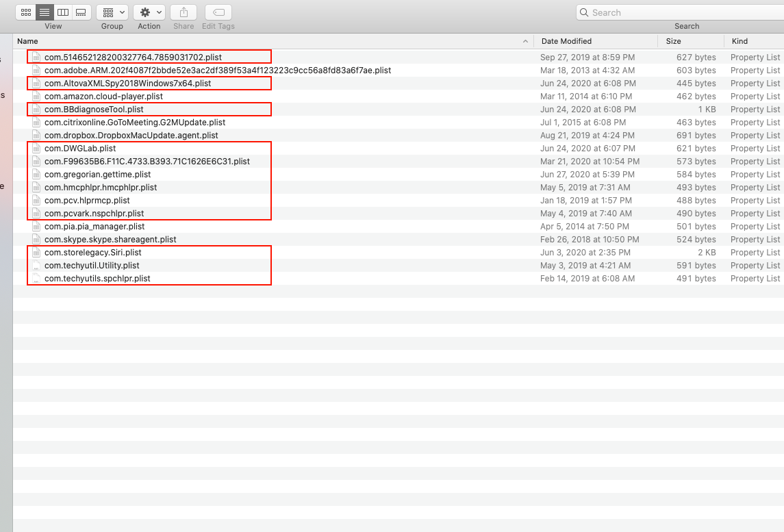Click file icon of com.514652128200327764.7859031702.plist

[36, 57]
